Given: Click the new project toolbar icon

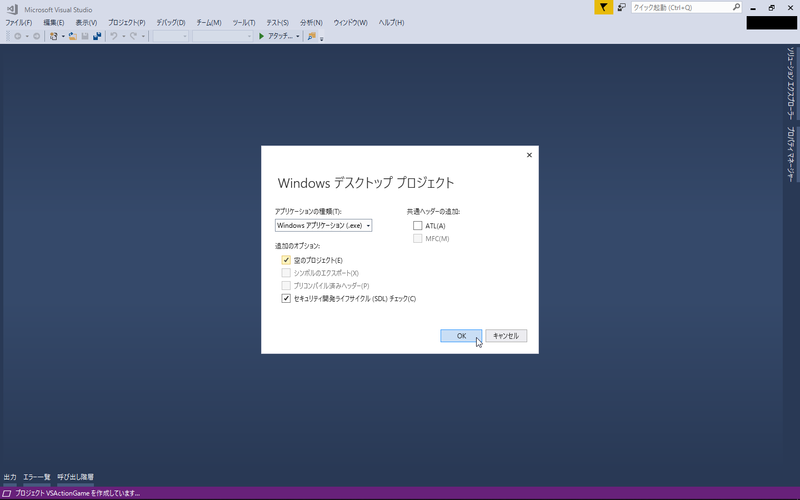Looking at the screenshot, I should click(54, 36).
